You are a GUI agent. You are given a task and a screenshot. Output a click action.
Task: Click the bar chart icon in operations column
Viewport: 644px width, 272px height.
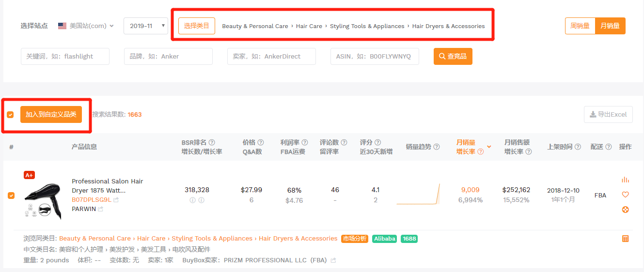(625, 180)
